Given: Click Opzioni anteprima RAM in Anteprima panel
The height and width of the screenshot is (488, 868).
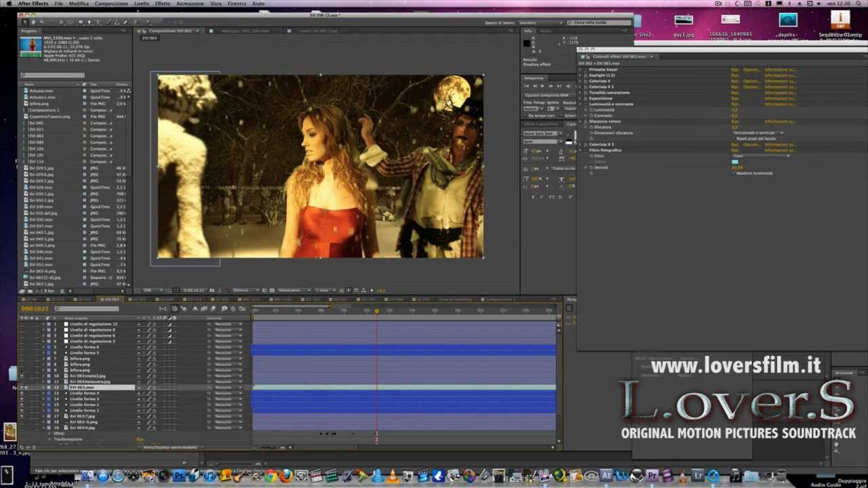Looking at the screenshot, I should [547, 95].
